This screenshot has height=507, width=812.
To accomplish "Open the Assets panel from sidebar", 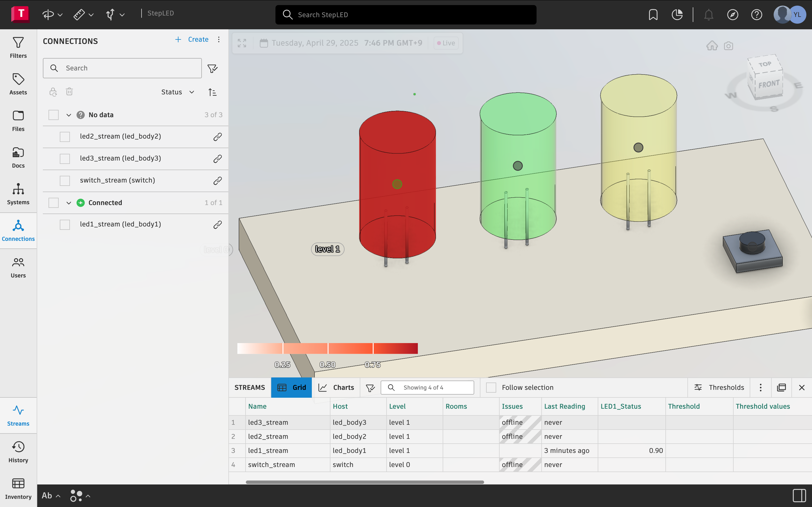I will (18, 84).
